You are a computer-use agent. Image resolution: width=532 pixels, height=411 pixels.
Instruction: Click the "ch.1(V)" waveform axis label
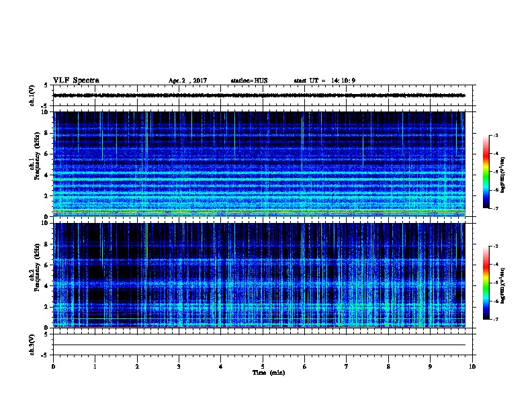click(x=32, y=95)
